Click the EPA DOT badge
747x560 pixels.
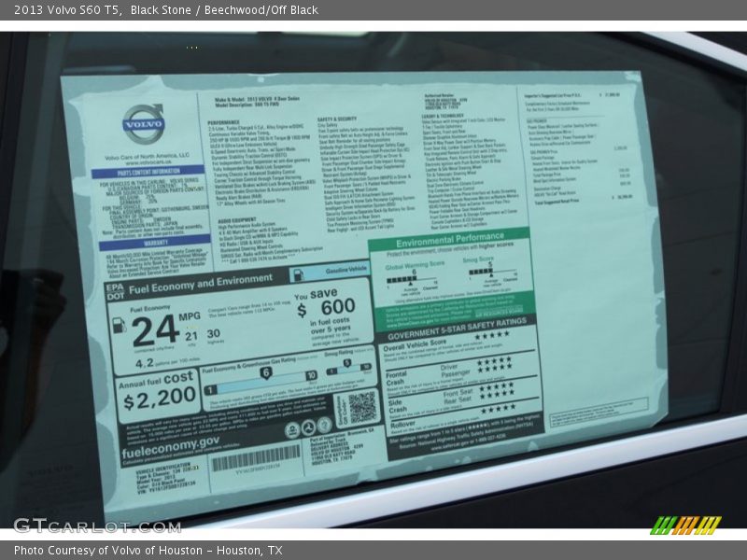click(x=115, y=291)
